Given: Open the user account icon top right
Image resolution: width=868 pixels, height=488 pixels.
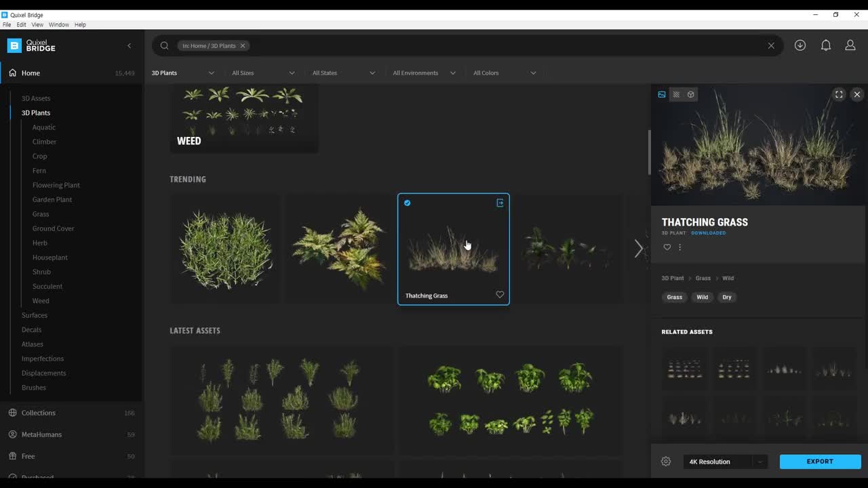Looking at the screenshot, I should coord(850,45).
